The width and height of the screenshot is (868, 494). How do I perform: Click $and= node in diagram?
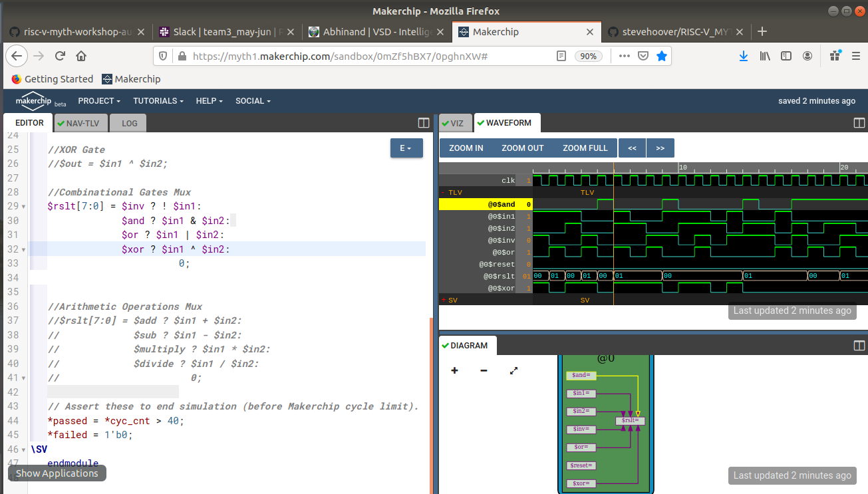[x=581, y=376]
